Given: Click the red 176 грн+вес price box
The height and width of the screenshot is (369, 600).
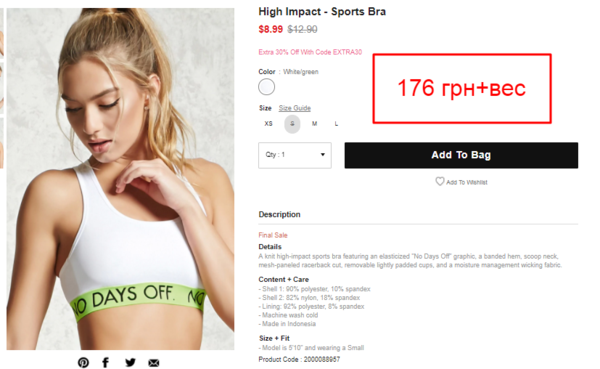Looking at the screenshot, I should click(462, 88).
